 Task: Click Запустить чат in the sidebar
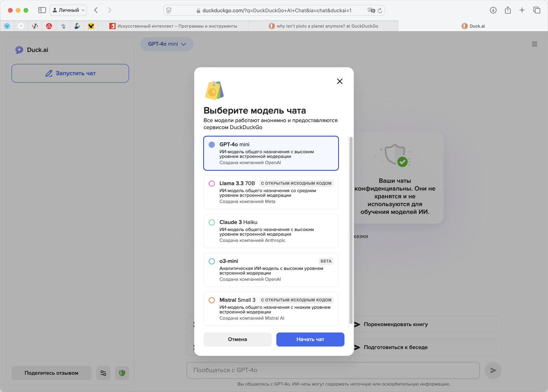(70, 73)
